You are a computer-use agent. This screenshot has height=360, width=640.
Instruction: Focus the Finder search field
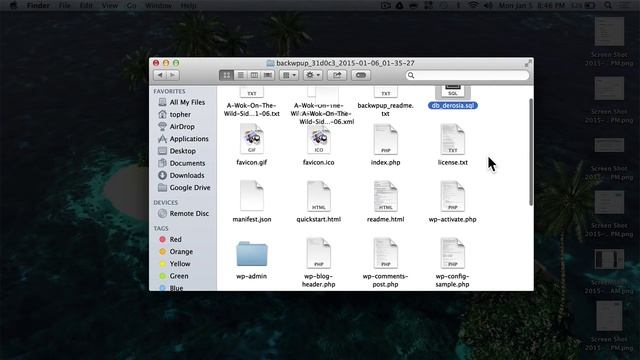[x=467, y=75]
